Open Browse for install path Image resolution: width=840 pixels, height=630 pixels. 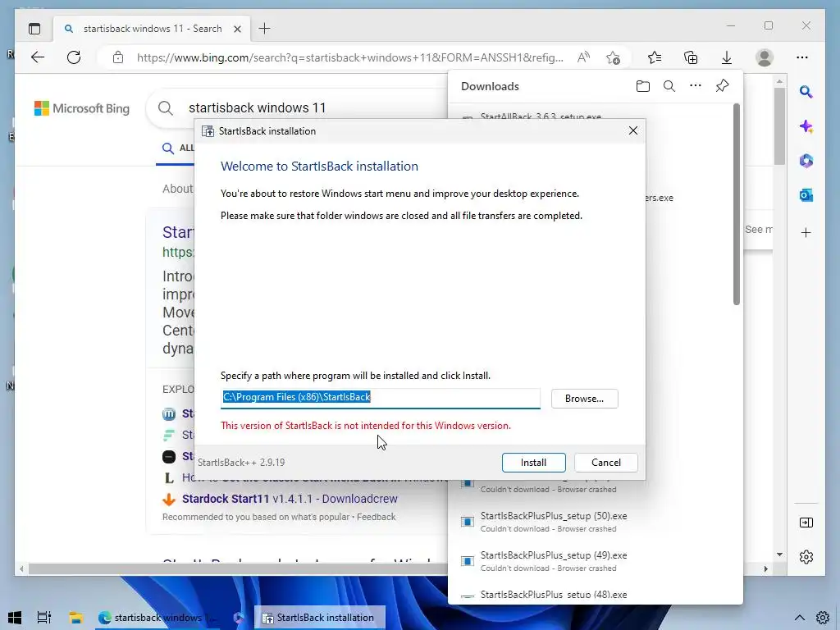(x=584, y=399)
